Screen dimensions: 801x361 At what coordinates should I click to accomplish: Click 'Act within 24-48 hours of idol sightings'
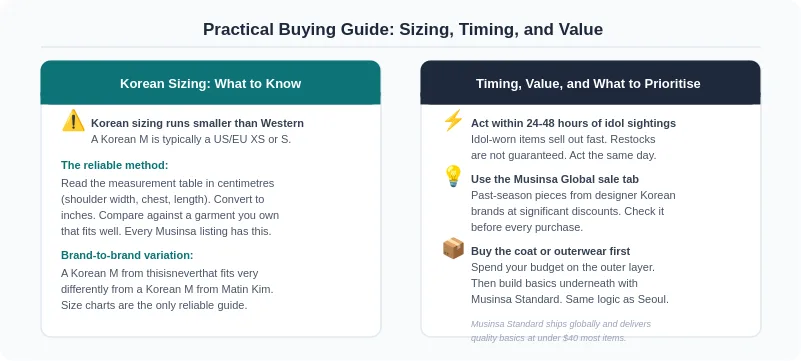click(x=573, y=123)
